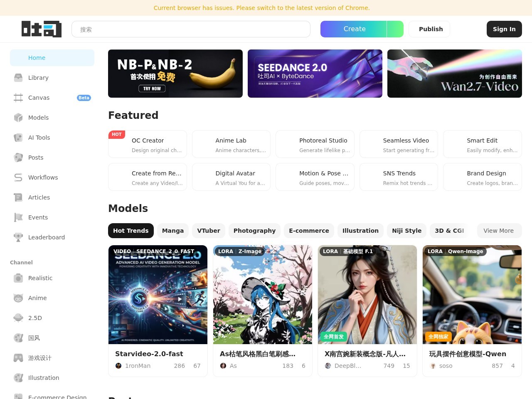The height and width of the screenshot is (399, 532).
Task: Click the tusi logo at top left
Action: point(42,29)
